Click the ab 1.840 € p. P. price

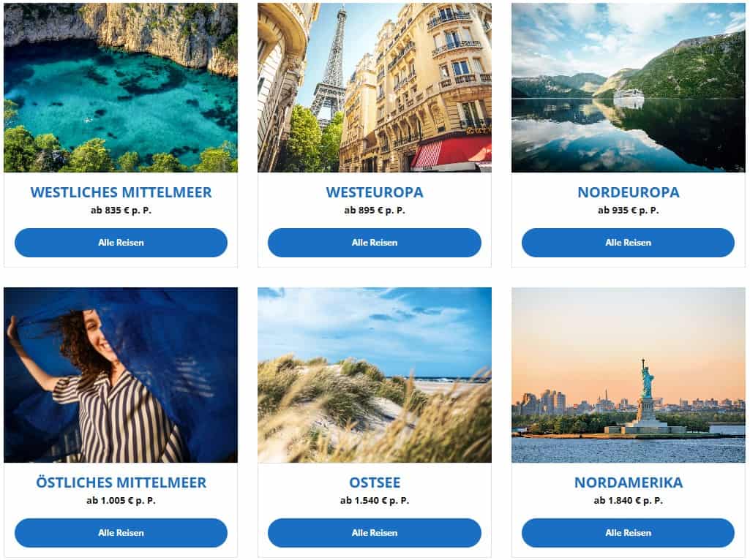click(x=628, y=501)
